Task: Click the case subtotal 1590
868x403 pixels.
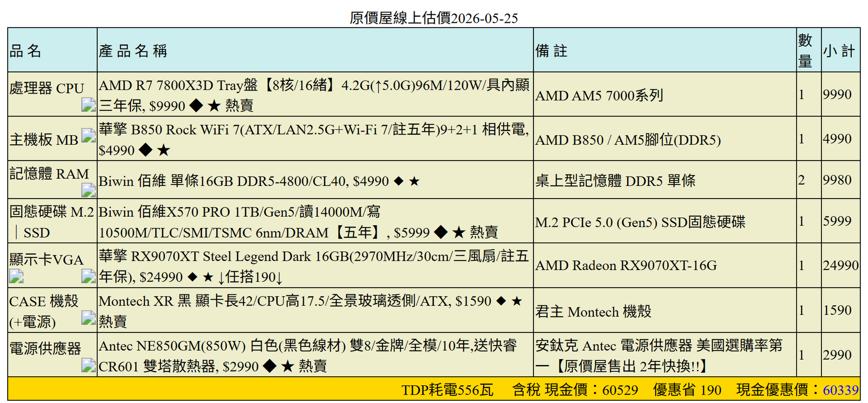Action: [837, 310]
